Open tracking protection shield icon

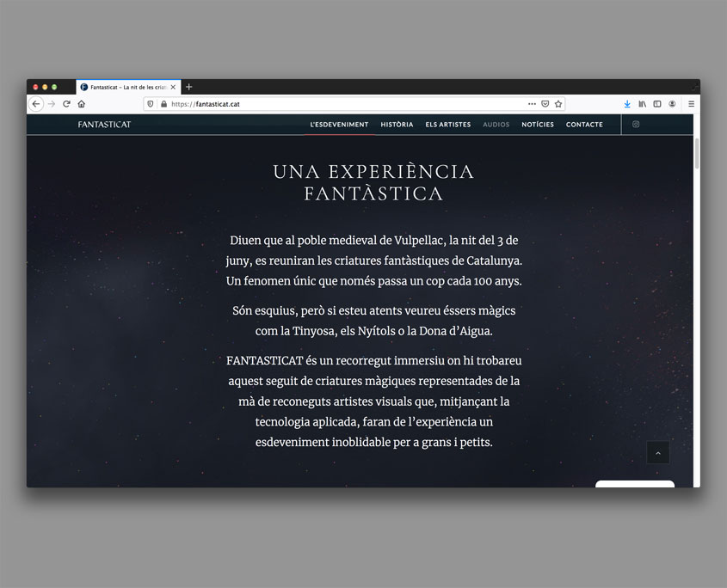tap(151, 104)
